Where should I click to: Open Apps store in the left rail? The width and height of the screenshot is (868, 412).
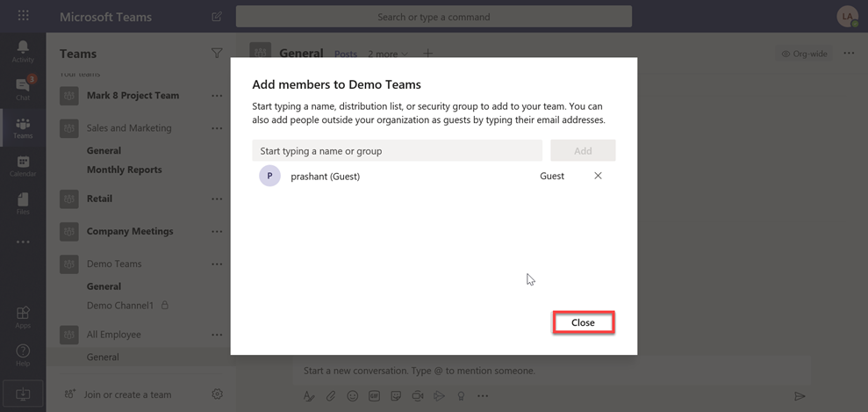click(23, 318)
